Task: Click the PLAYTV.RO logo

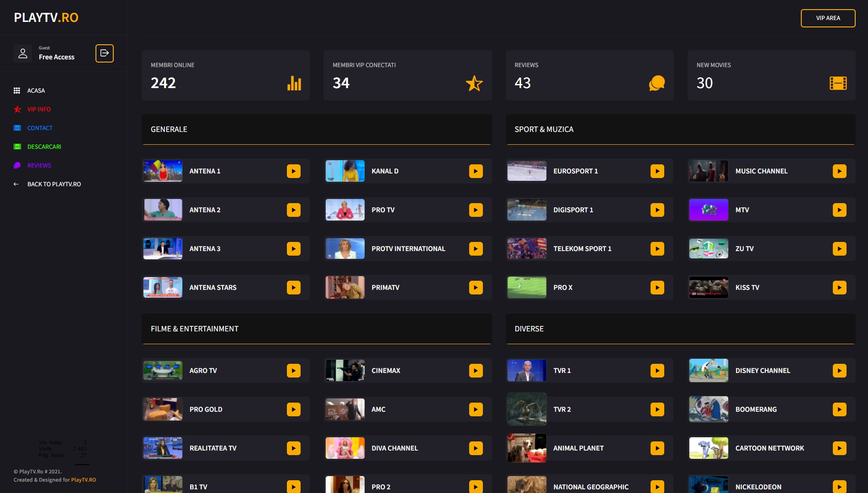Action: click(x=46, y=17)
